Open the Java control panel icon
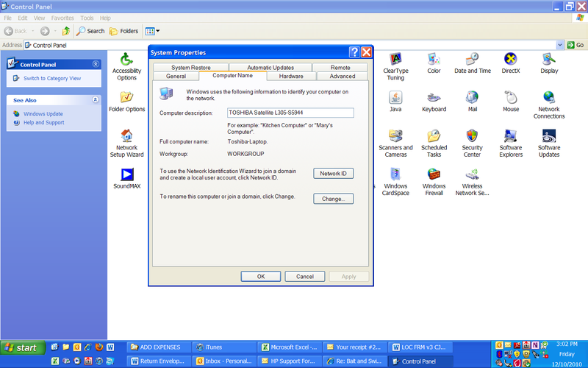 (x=395, y=98)
